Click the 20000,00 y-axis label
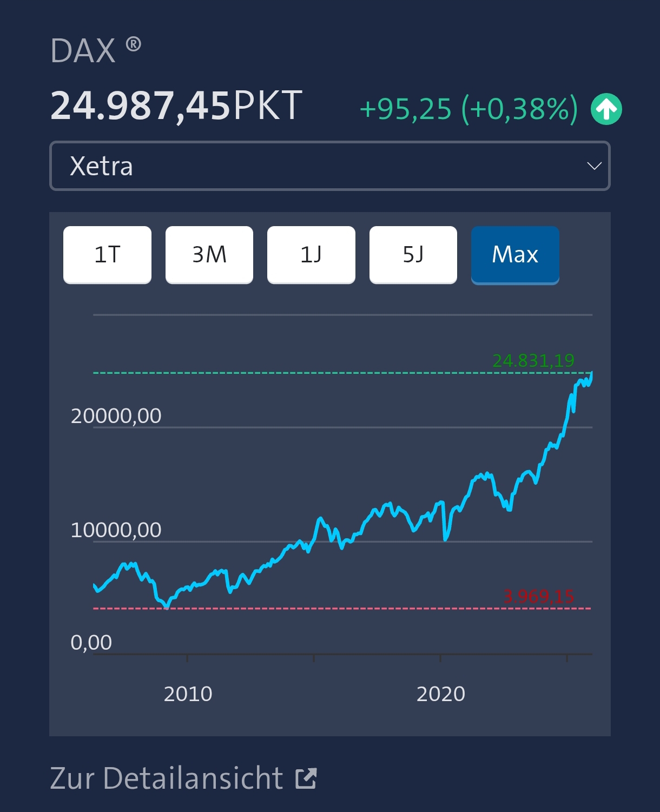The image size is (660, 812). coord(116,416)
